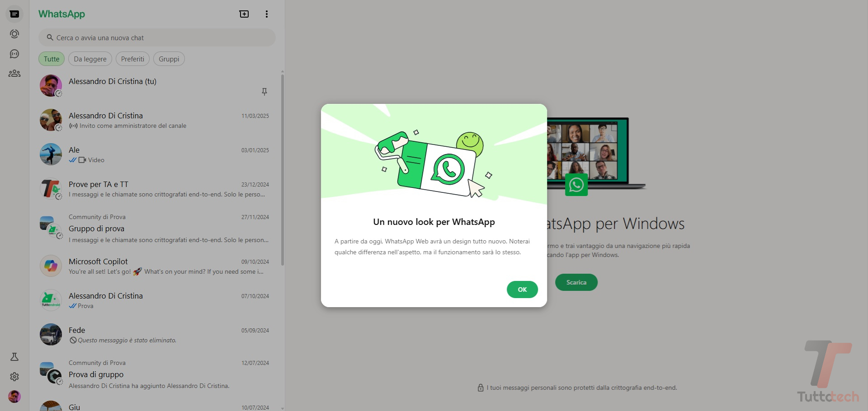Open the Communities icon in sidebar
The width and height of the screenshot is (868, 411).
[14, 74]
